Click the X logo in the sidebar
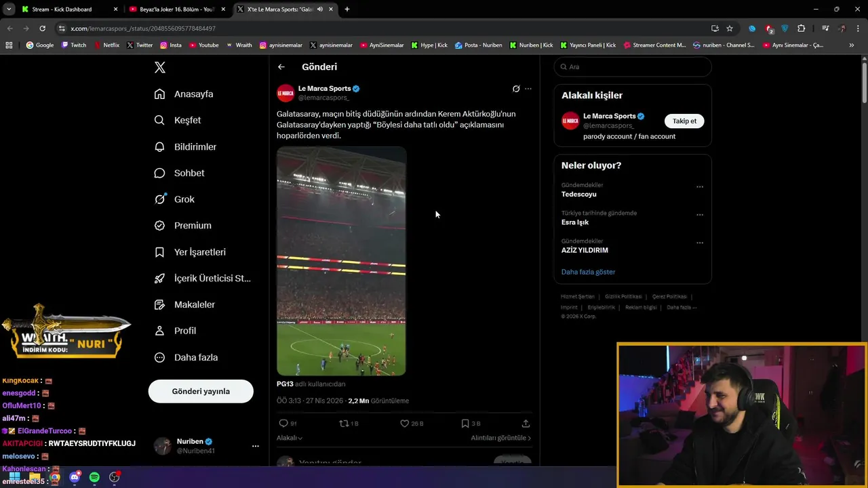This screenshot has height=488, width=868. (x=160, y=67)
